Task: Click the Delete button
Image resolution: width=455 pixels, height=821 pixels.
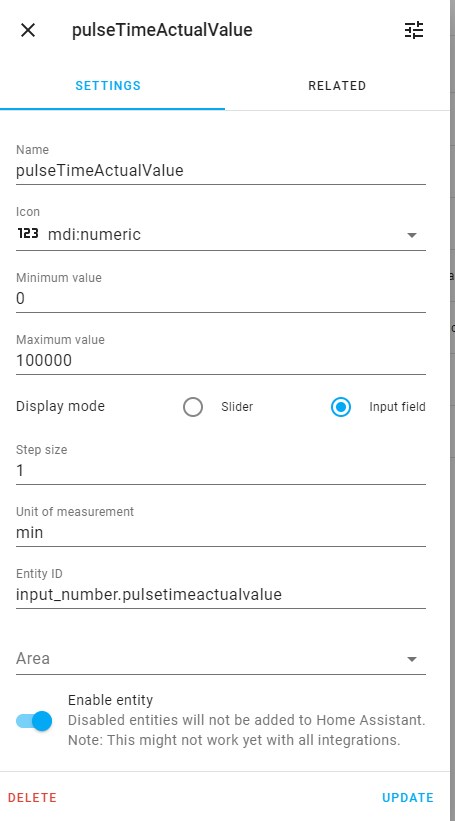Action: 32,797
